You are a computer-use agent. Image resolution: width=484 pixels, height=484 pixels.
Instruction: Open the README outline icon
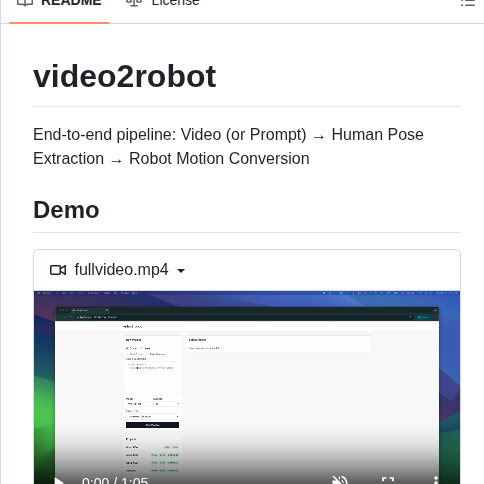click(467, 3)
